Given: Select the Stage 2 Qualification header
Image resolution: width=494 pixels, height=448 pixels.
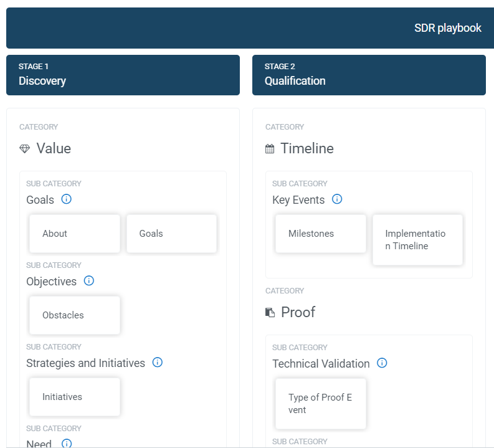Looking at the screenshot, I should [369, 75].
